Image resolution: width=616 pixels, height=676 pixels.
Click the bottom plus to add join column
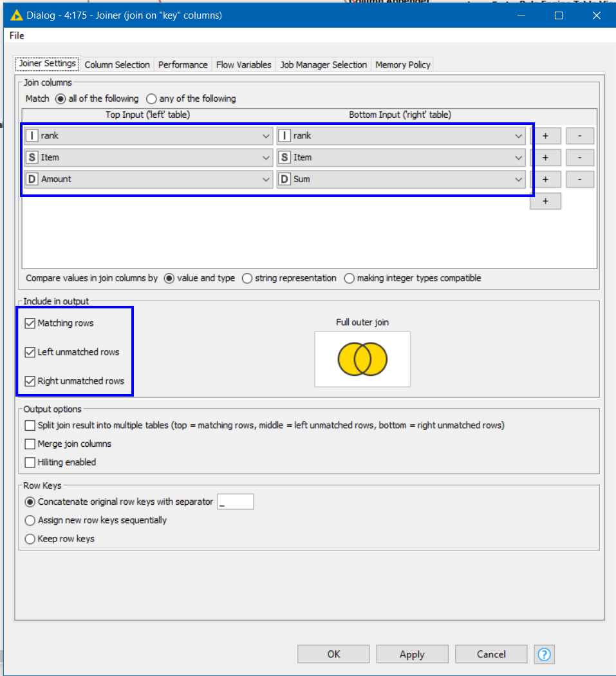545,201
